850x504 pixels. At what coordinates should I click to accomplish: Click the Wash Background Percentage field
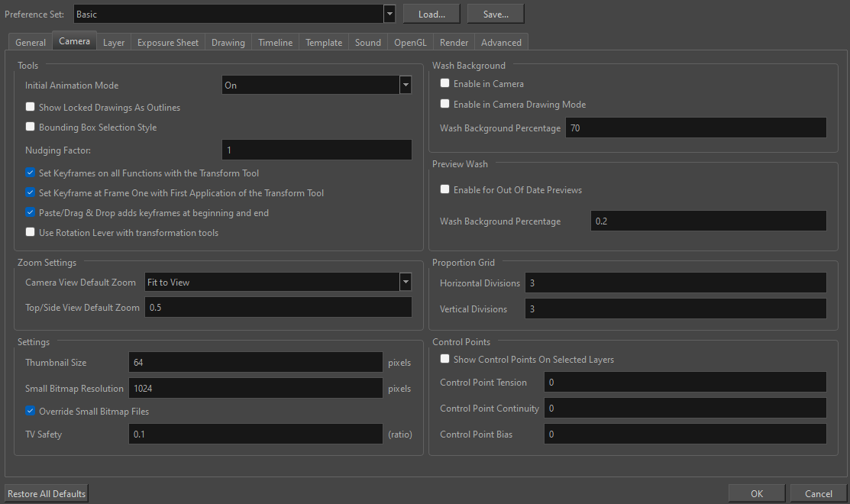coord(696,128)
